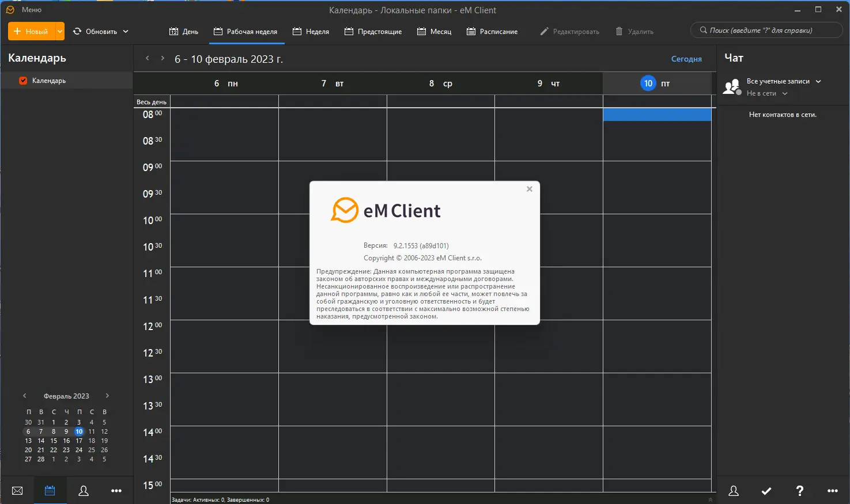This screenshot has height=504, width=850.
Task: Open contacts icon in right sidebar bottom
Action: pyautogui.click(x=734, y=491)
